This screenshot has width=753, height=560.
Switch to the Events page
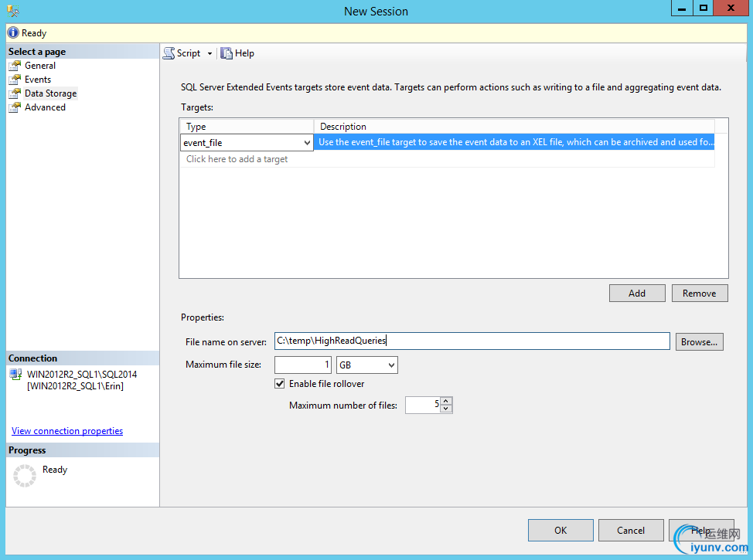click(x=38, y=80)
